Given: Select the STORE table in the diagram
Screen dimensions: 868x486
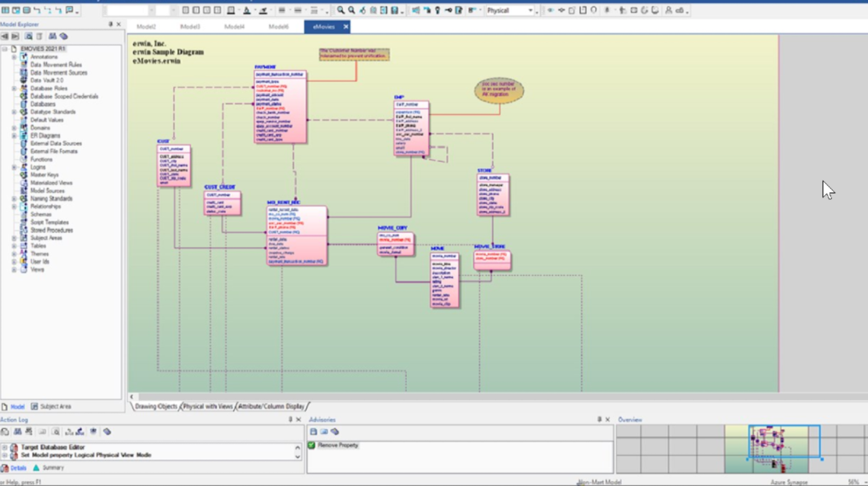Looking at the screenshot, I should 493,195.
